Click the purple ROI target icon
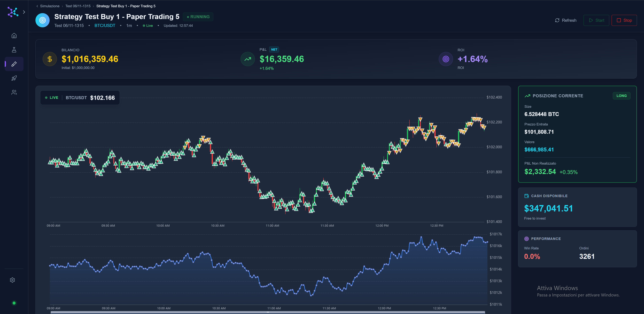644x314 pixels. coord(446,59)
